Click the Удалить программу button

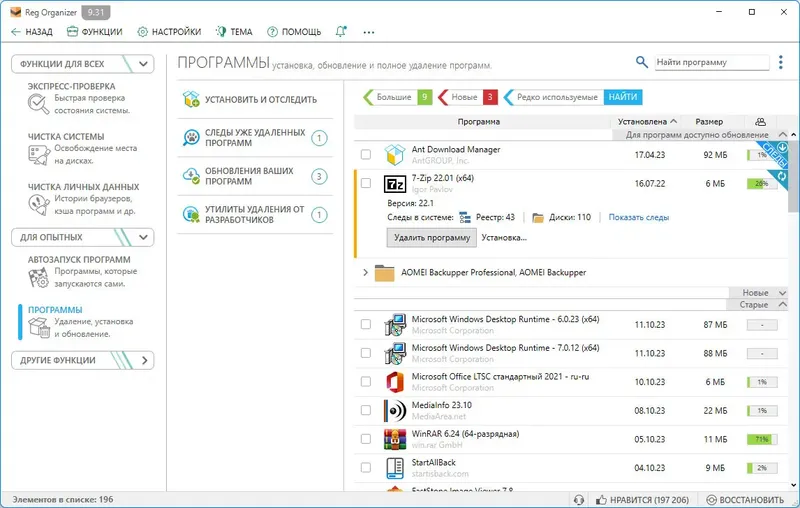coord(432,238)
